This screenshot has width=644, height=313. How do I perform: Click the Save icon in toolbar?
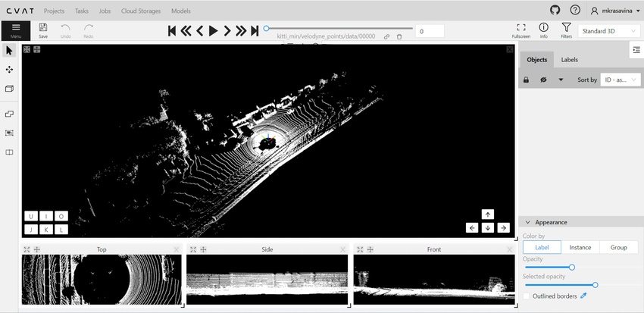pos(43,30)
